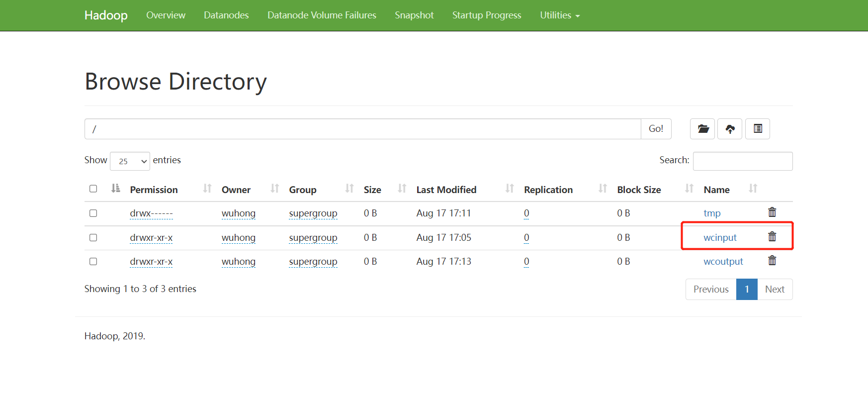The height and width of the screenshot is (403, 868).
Task: Click the Last Modified column header
Action: click(x=446, y=190)
